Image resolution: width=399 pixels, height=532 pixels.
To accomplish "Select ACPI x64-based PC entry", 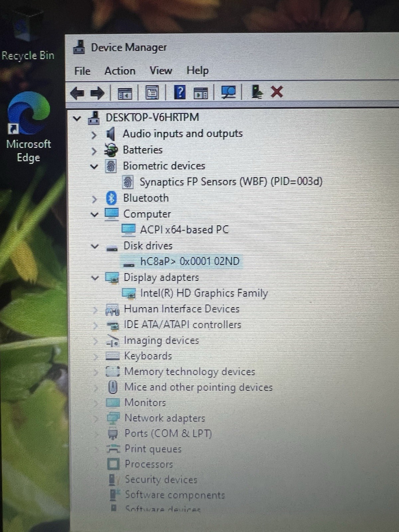I will coord(185,229).
